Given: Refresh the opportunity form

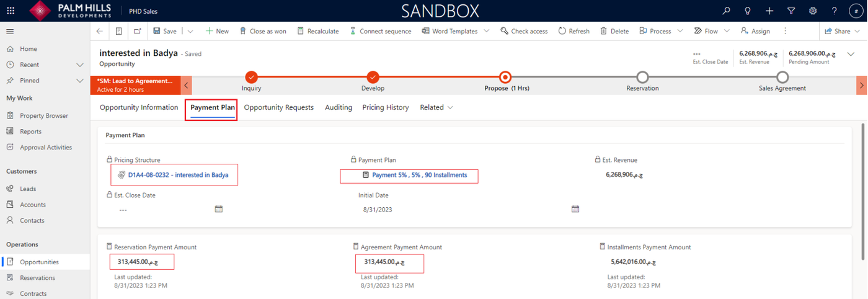Looking at the screenshot, I should (x=573, y=31).
